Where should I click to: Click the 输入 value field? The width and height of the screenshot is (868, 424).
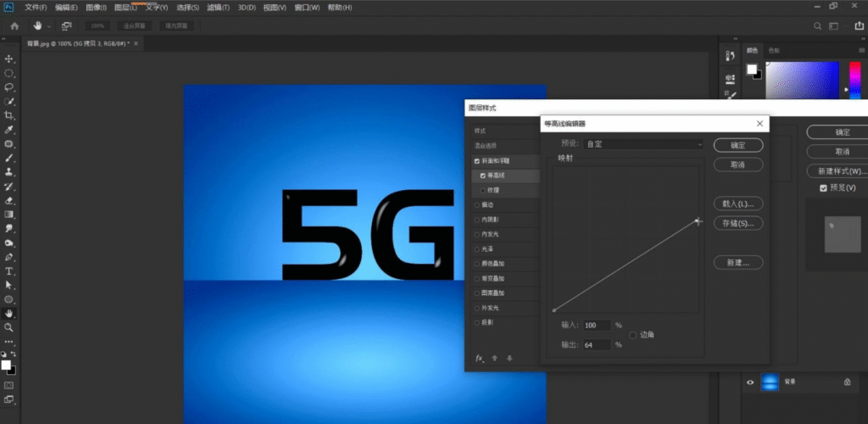click(597, 326)
